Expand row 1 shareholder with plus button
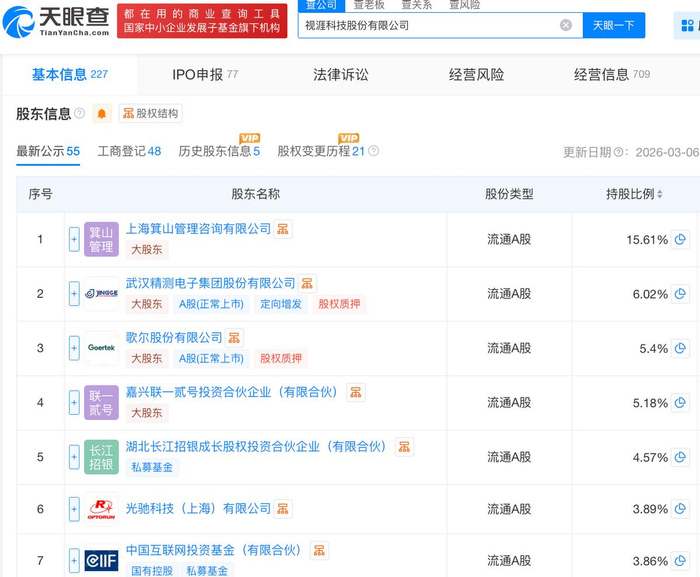This screenshot has width=700, height=577. [73, 239]
